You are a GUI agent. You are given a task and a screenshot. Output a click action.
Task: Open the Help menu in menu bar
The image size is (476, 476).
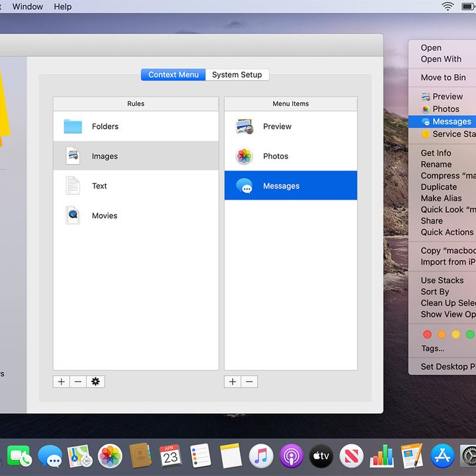63,7
